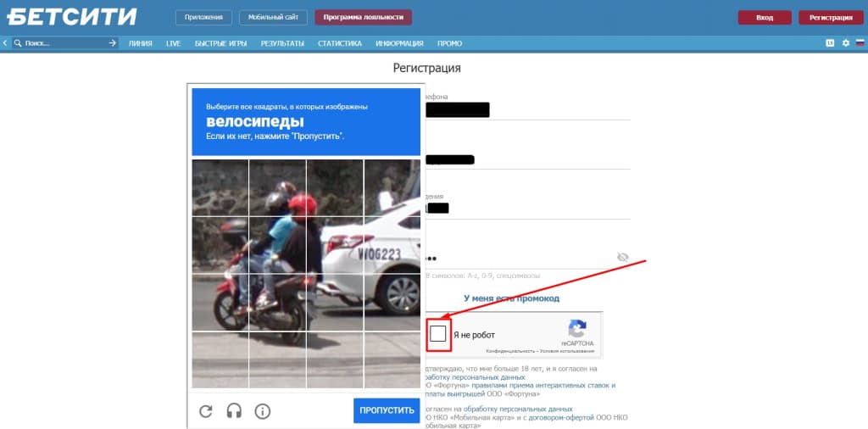868x429 pixels.
Task: Click the ПРОПУСТИТЬ skip button
Action: click(x=387, y=410)
